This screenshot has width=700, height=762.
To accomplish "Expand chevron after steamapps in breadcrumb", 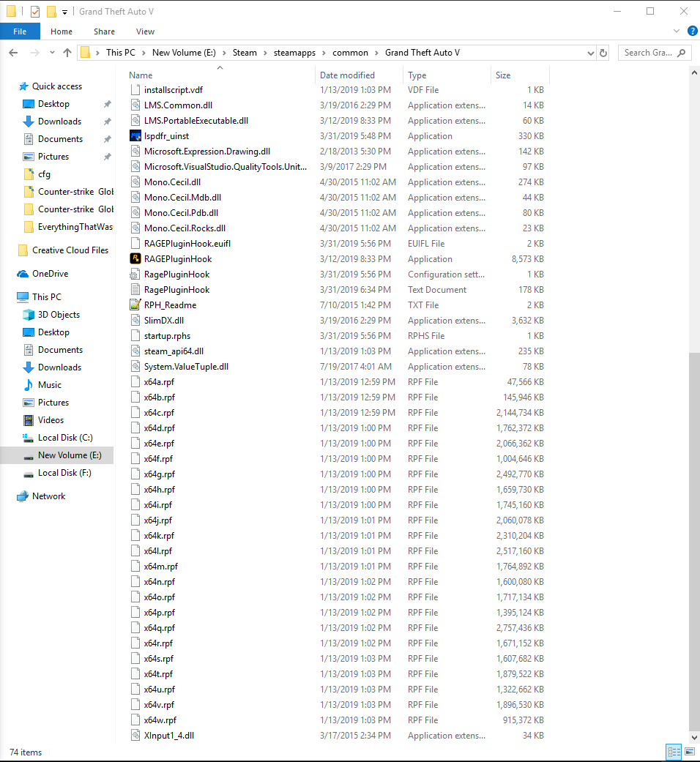I will 324,53.
